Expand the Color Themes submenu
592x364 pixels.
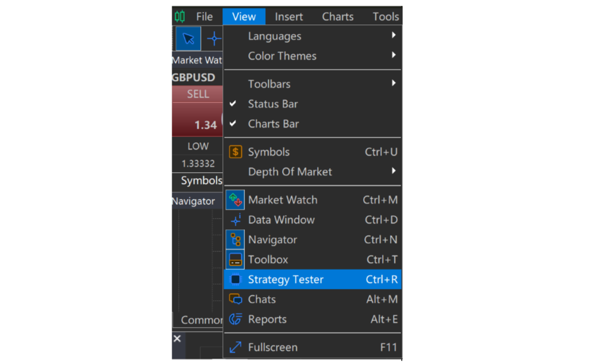point(312,56)
